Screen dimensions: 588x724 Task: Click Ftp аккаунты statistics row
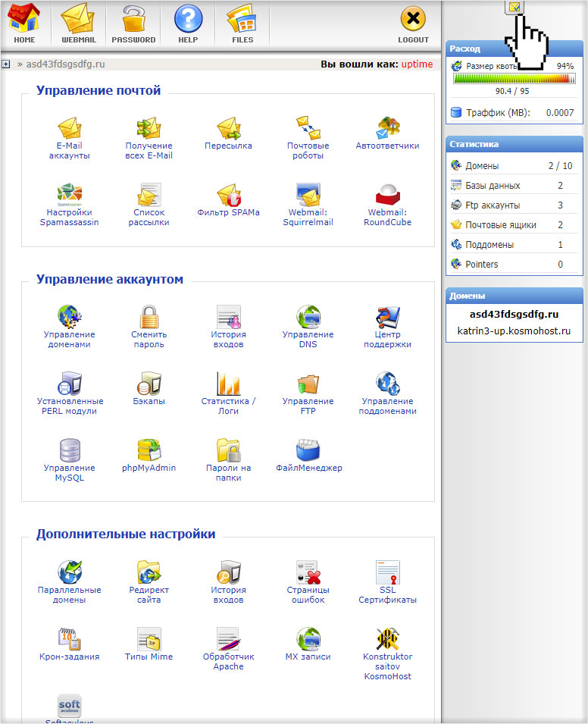(513, 205)
